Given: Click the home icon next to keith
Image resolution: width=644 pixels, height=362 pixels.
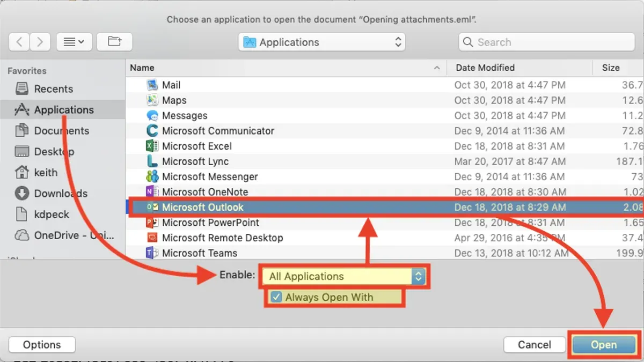Looking at the screenshot, I should click(21, 173).
